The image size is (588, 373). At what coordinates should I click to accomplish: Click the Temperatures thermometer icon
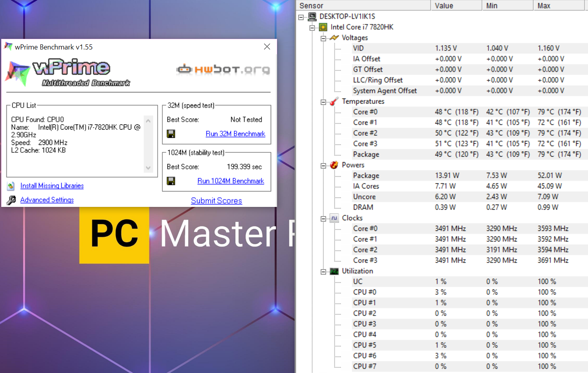334,101
